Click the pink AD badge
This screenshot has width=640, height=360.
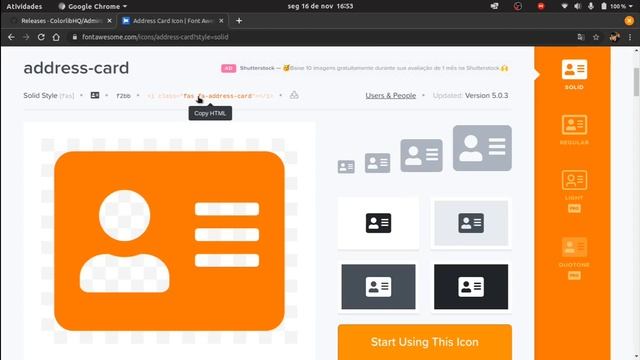click(229, 68)
